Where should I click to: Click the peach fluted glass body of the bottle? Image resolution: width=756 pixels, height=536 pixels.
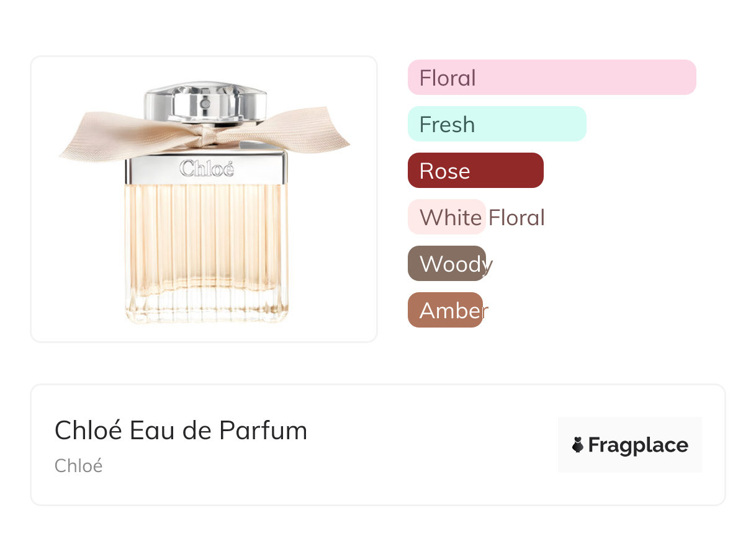coord(206,248)
